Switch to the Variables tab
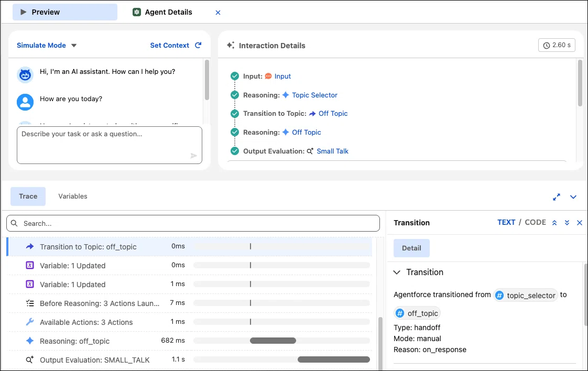This screenshot has width=588, height=371. tap(73, 196)
